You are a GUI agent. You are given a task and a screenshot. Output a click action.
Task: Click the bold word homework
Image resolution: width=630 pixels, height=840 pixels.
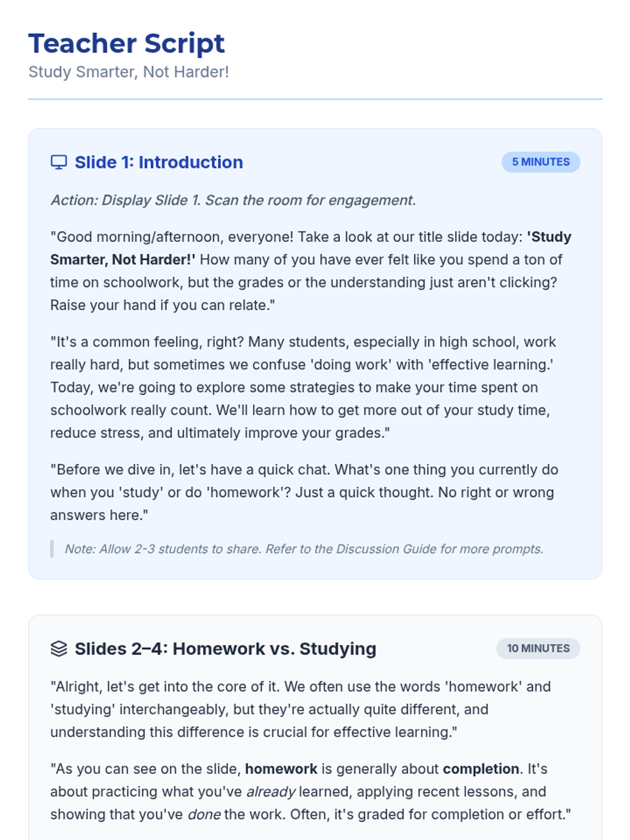point(281,769)
